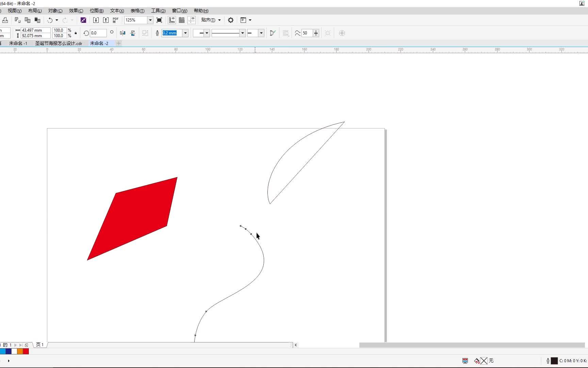The width and height of the screenshot is (588, 368).
Task: Open the 表格(T) menu
Action: point(137,11)
